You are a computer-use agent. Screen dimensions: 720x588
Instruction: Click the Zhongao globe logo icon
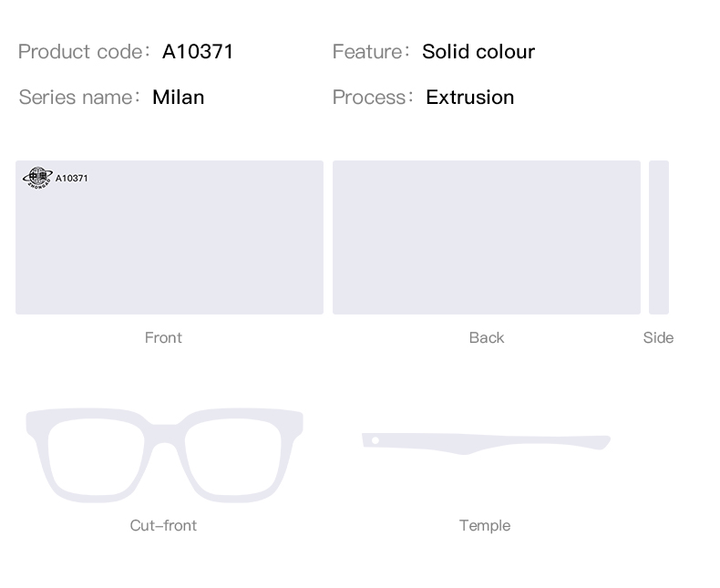(37, 178)
